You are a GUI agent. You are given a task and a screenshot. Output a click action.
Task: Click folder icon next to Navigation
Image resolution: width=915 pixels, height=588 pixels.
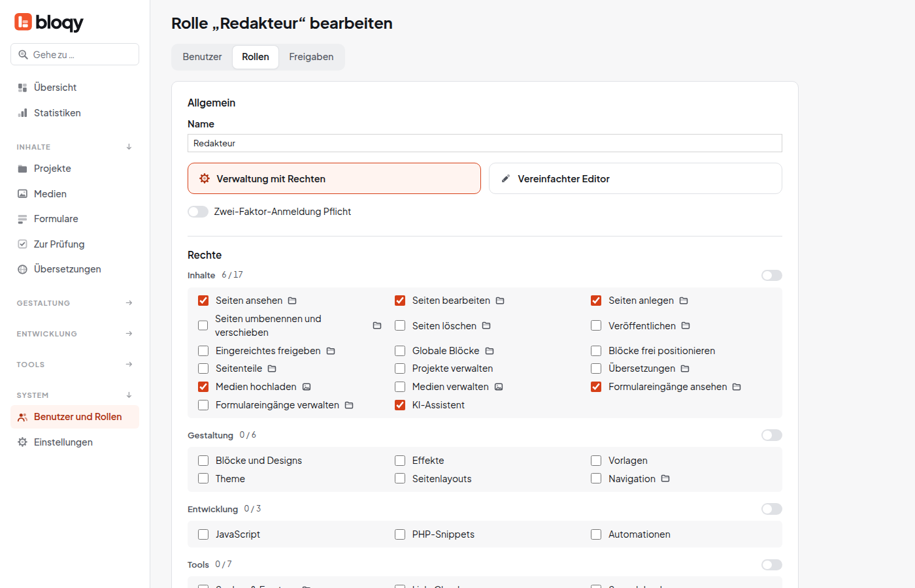tap(665, 479)
